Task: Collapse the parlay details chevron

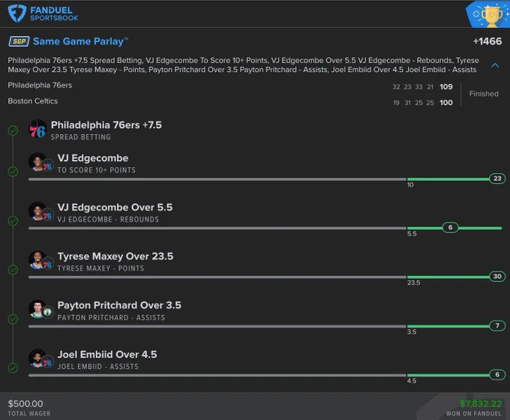Action: click(495, 65)
